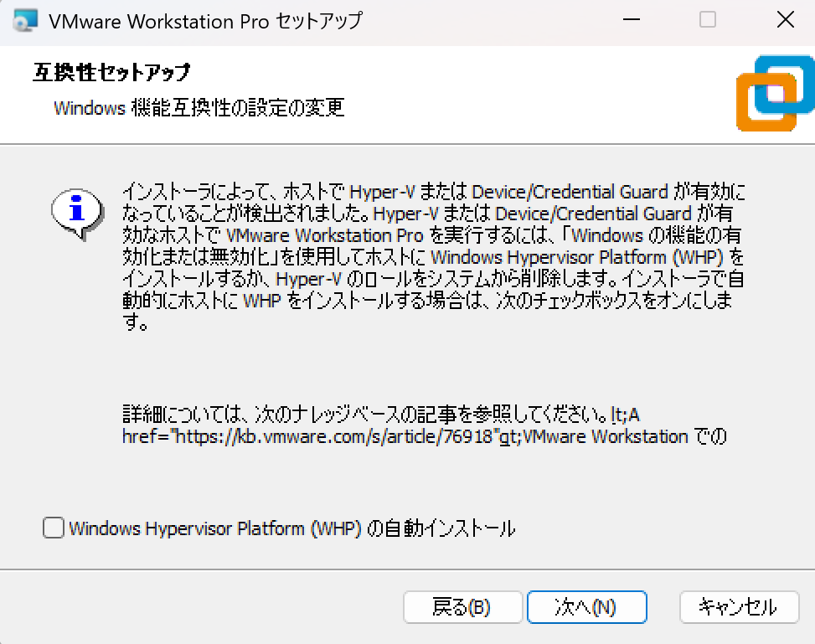Close the VMware setup window
815x644 pixels.
pyautogui.click(x=786, y=20)
